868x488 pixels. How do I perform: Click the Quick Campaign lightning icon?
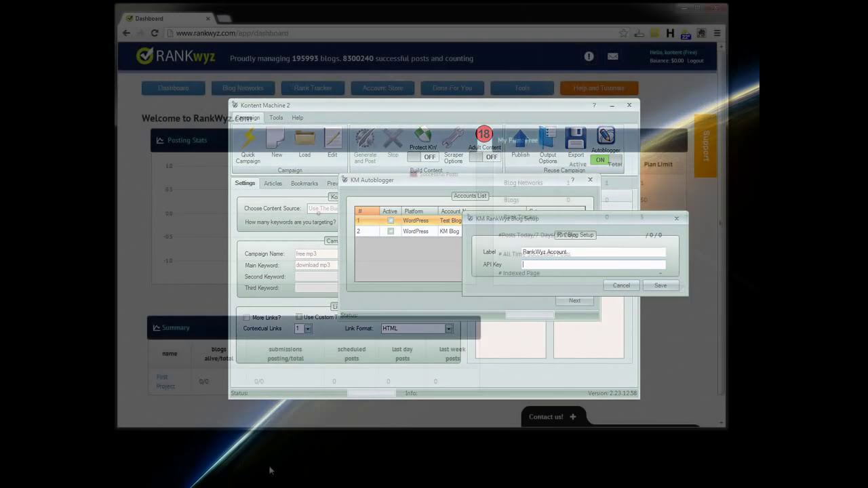tap(248, 138)
